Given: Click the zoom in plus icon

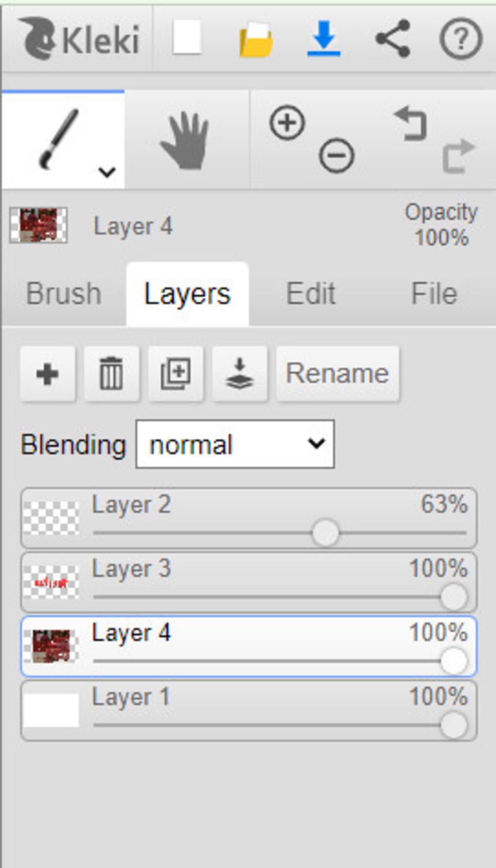Looking at the screenshot, I should [287, 123].
